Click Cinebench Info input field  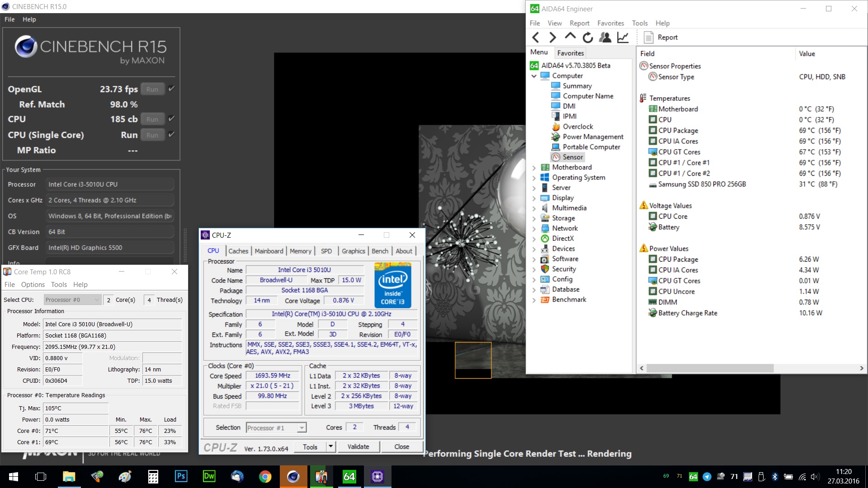(x=110, y=261)
